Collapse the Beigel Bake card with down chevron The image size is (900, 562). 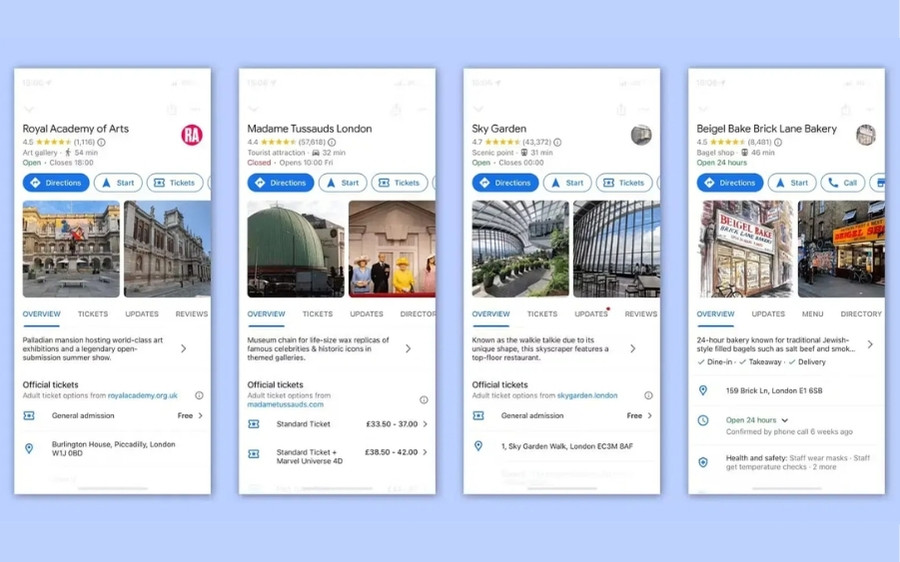click(x=703, y=109)
